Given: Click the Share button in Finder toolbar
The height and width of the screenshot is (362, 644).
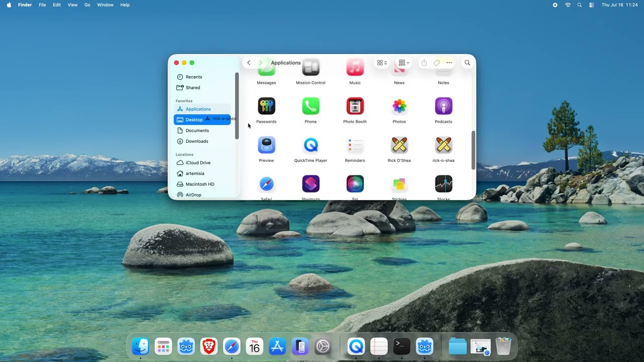Looking at the screenshot, I should pos(424,63).
